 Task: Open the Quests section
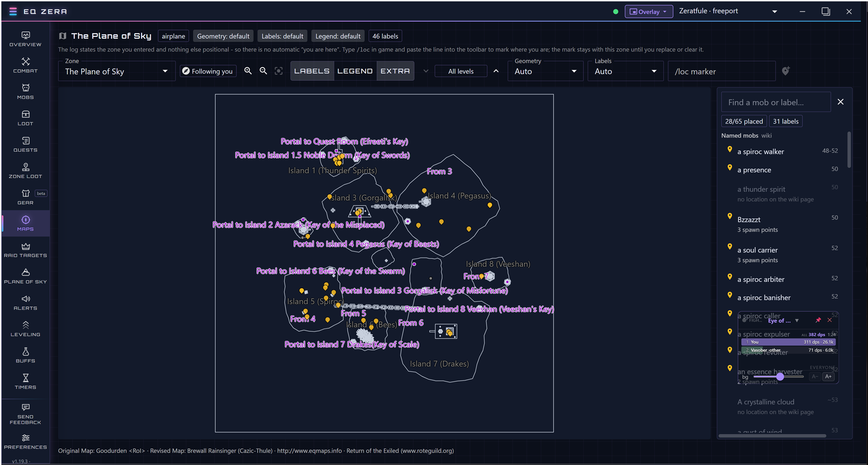click(25, 145)
